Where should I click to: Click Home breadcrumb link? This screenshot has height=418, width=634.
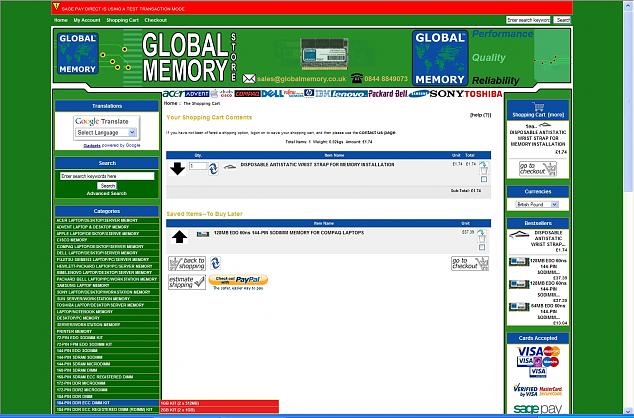pos(170,103)
